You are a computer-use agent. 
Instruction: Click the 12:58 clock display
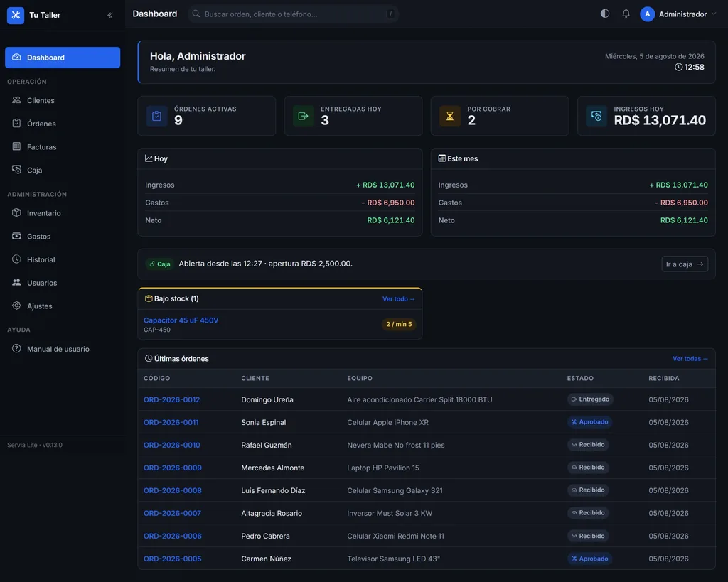[690, 67]
